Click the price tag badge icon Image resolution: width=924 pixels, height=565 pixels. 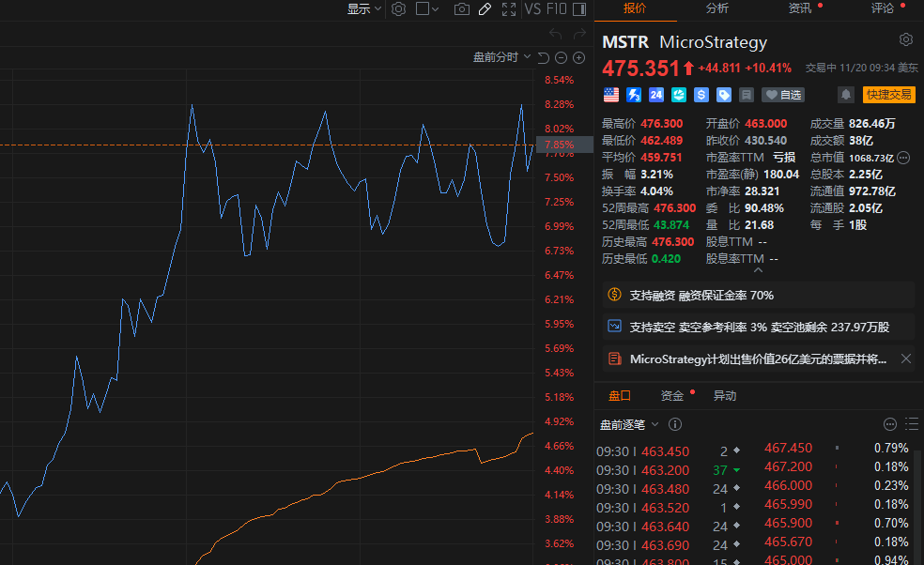(724, 95)
